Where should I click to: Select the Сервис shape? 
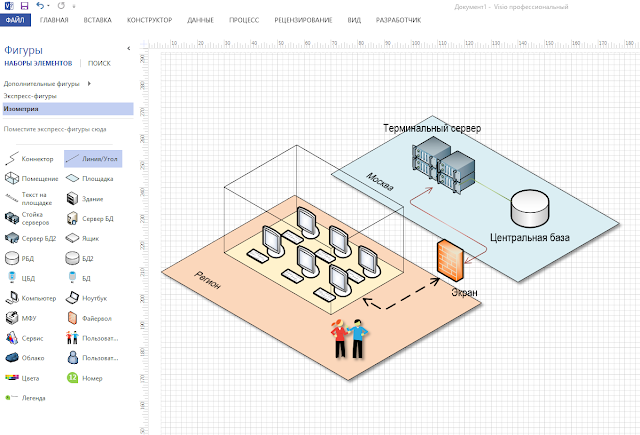coord(24,338)
